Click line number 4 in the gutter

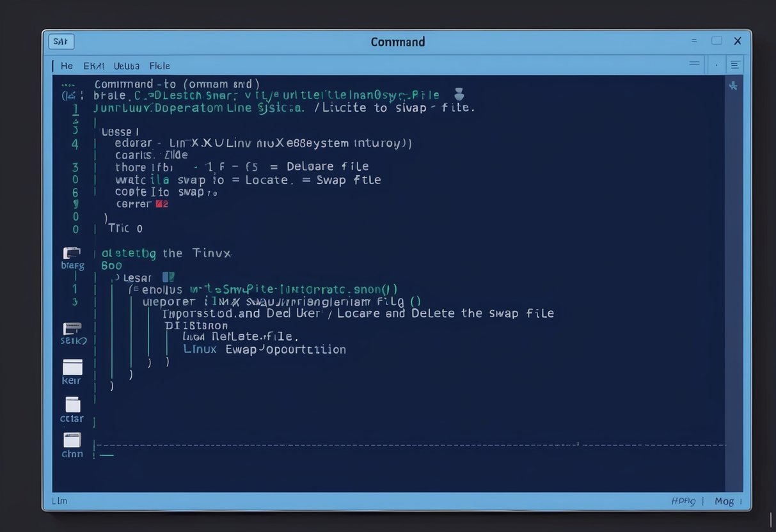click(x=75, y=143)
